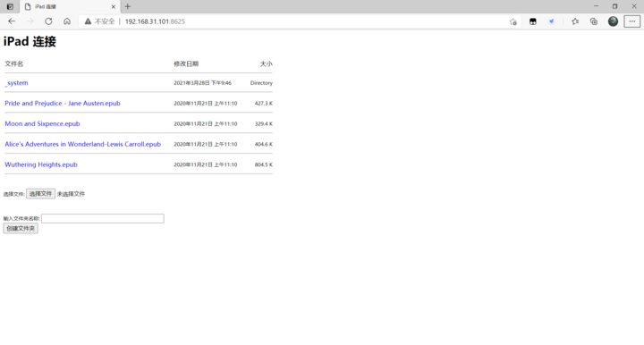Open the browser settings and more menu
This screenshot has width=644, height=345.
pos(632,21)
